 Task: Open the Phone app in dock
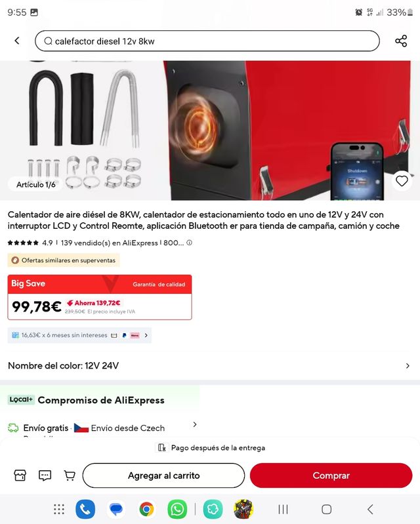pyautogui.click(x=85, y=510)
